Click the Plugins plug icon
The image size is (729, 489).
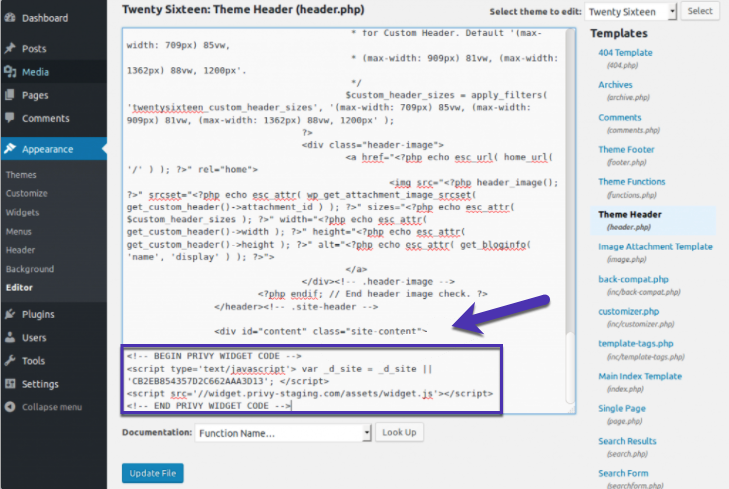[10, 314]
